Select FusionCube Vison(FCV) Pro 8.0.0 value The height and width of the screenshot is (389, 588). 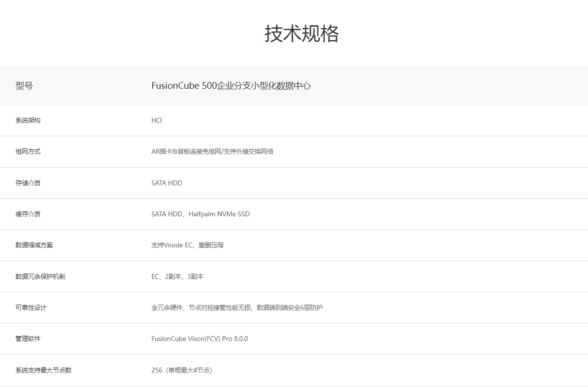point(200,339)
